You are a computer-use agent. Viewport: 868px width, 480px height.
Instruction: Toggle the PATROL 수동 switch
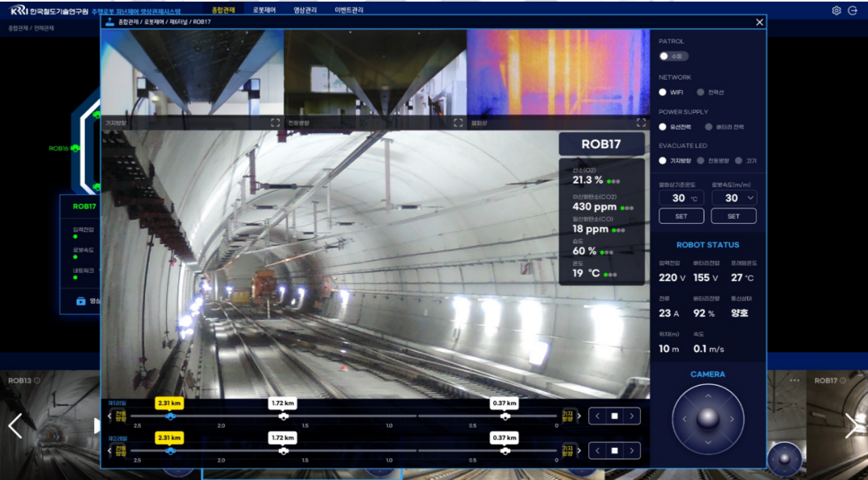point(674,56)
